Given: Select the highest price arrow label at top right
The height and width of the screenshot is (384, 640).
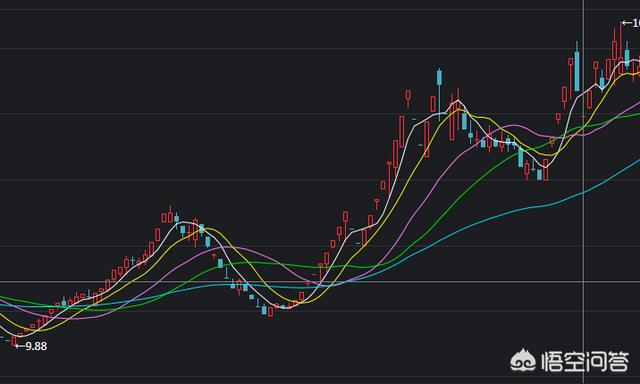Looking at the screenshot, I should (631, 23).
